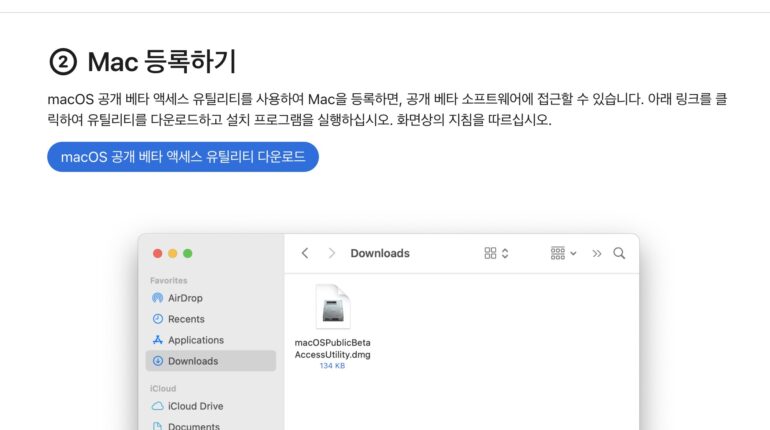Minimize the Finder window with the yellow button
The image size is (770, 430).
pos(172,254)
